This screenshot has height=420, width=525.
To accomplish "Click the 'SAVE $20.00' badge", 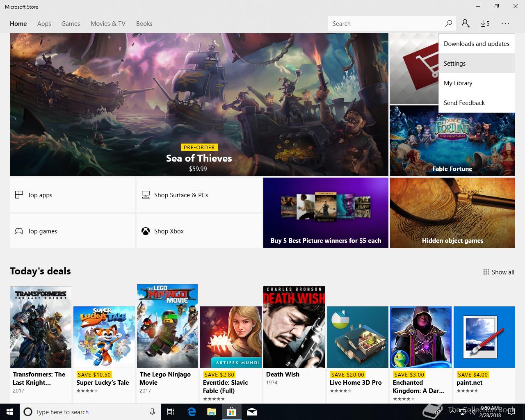I will click(x=348, y=374).
